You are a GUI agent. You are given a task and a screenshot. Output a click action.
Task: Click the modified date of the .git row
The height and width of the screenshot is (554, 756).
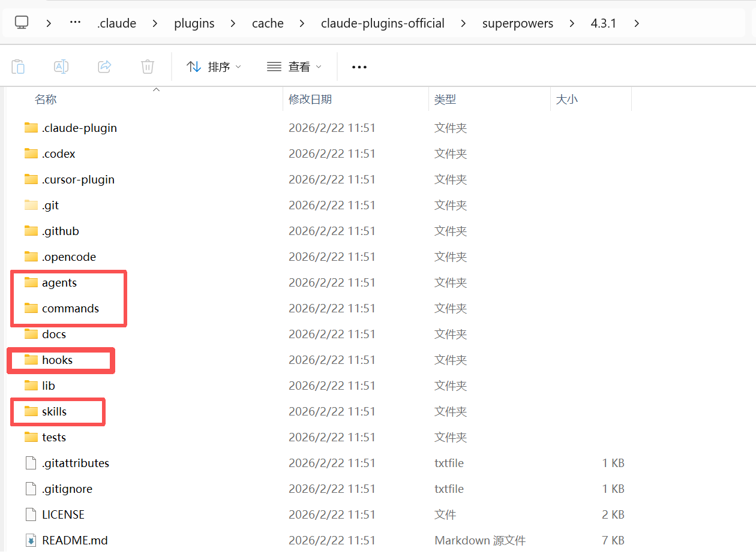[x=332, y=205]
